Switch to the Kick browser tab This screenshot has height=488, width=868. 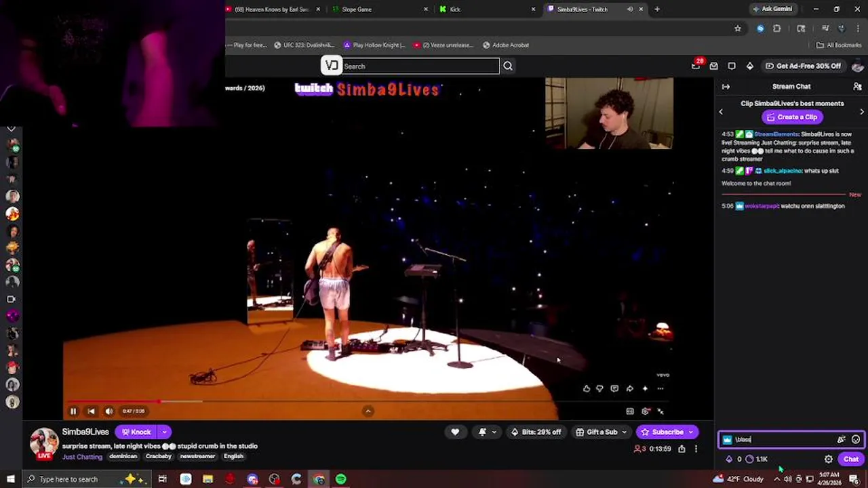488,9
